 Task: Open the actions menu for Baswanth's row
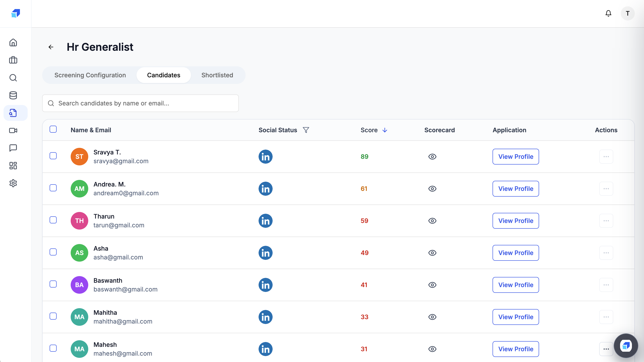coord(606,285)
